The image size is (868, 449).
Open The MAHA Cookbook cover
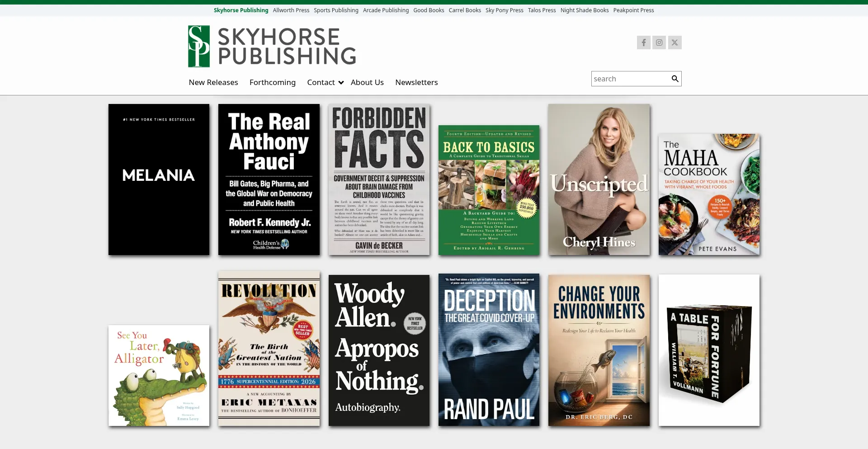coord(709,194)
